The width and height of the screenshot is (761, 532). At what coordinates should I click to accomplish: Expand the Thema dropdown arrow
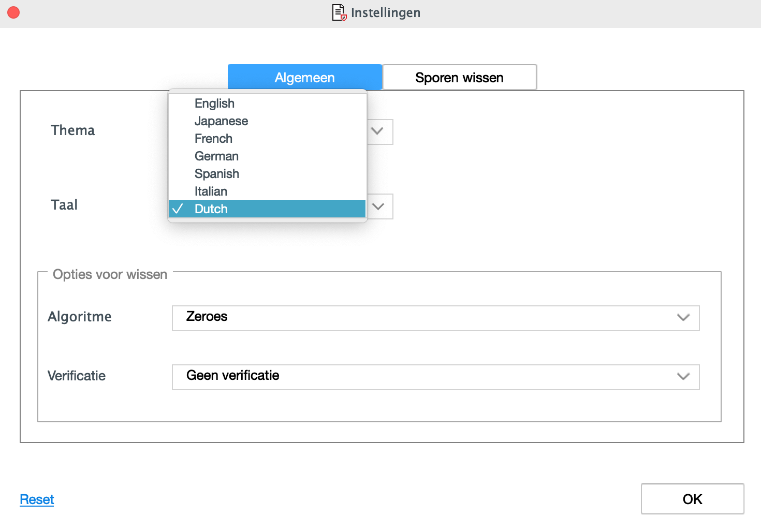pos(378,131)
